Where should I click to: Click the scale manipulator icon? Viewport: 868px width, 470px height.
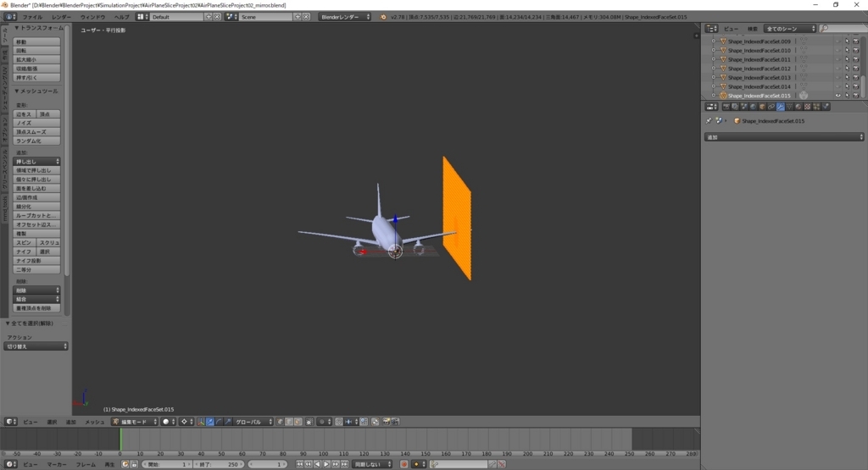pos(228,422)
